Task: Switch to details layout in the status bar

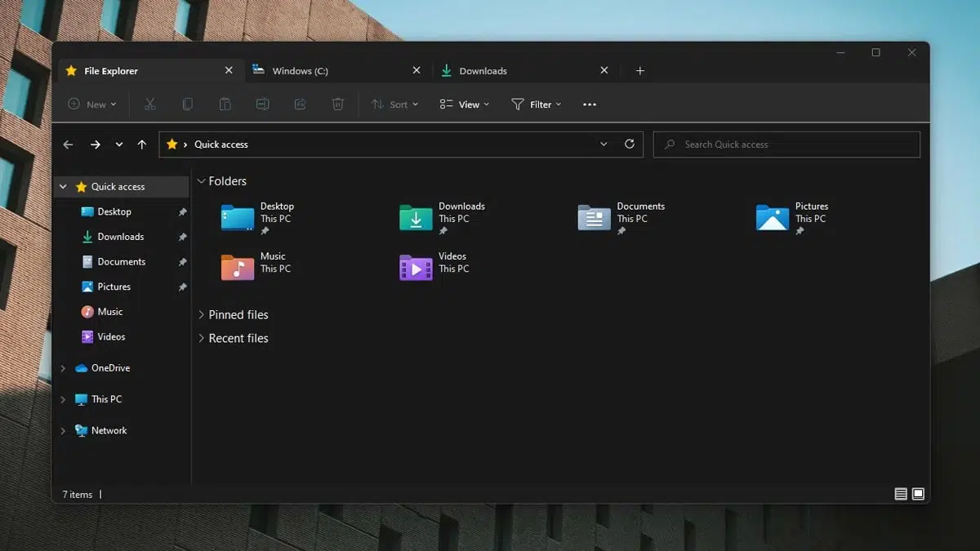Action: (x=900, y=493)
